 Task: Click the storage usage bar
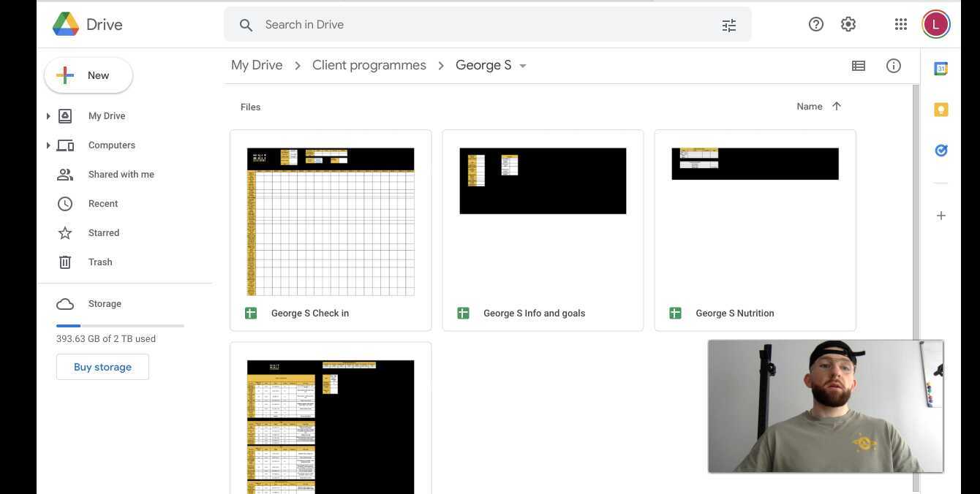click(120, 325)
